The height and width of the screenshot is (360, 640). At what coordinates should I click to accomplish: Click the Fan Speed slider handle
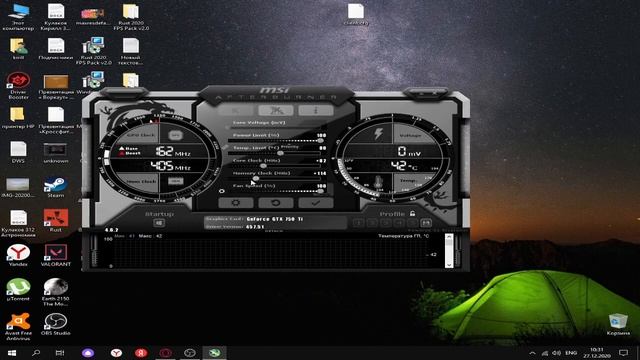pos(320,191)
